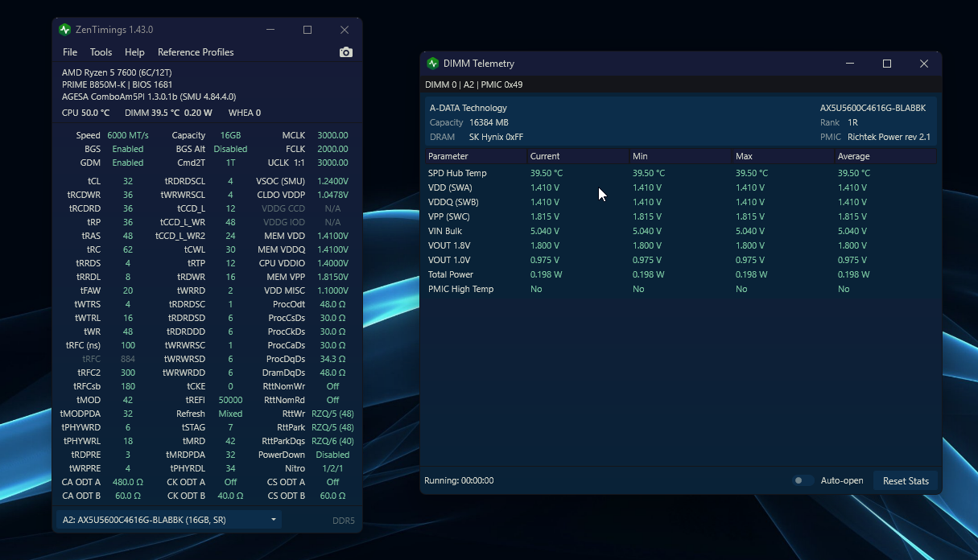Click the Refresh Mixed value

point(230,414)
